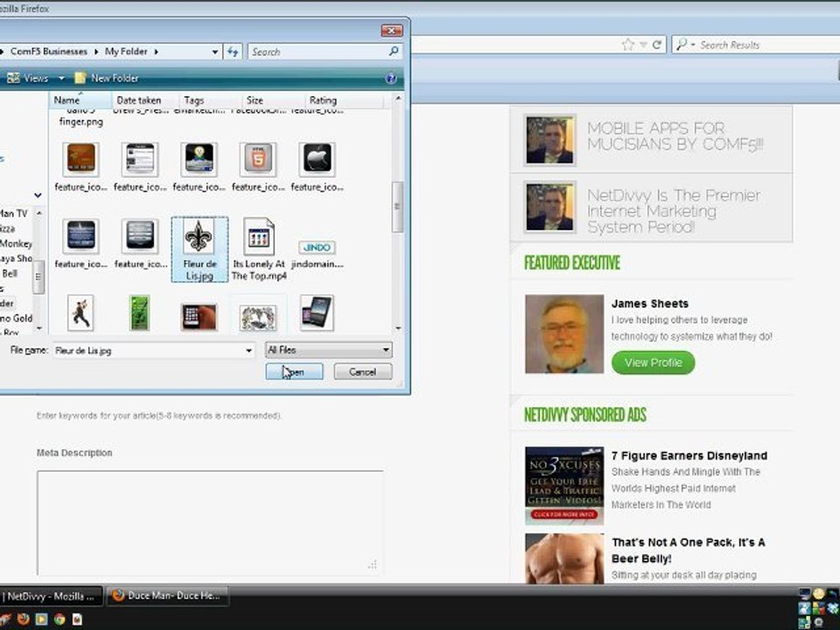
Task: Sort files by Size column
Action: tap(273, 100)
